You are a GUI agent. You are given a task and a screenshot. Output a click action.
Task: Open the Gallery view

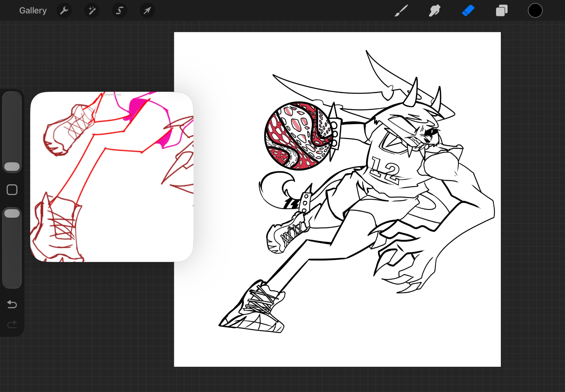coord(33,11)
